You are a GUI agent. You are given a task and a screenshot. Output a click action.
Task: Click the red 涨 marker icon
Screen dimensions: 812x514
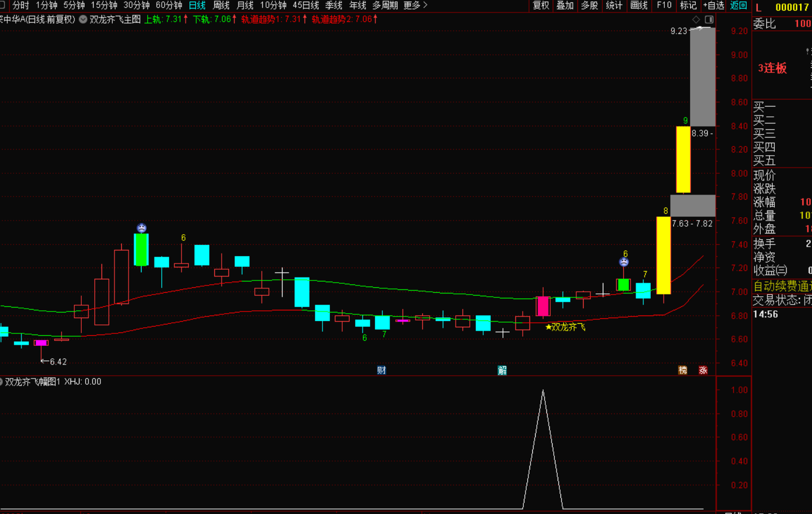(703, 370)
